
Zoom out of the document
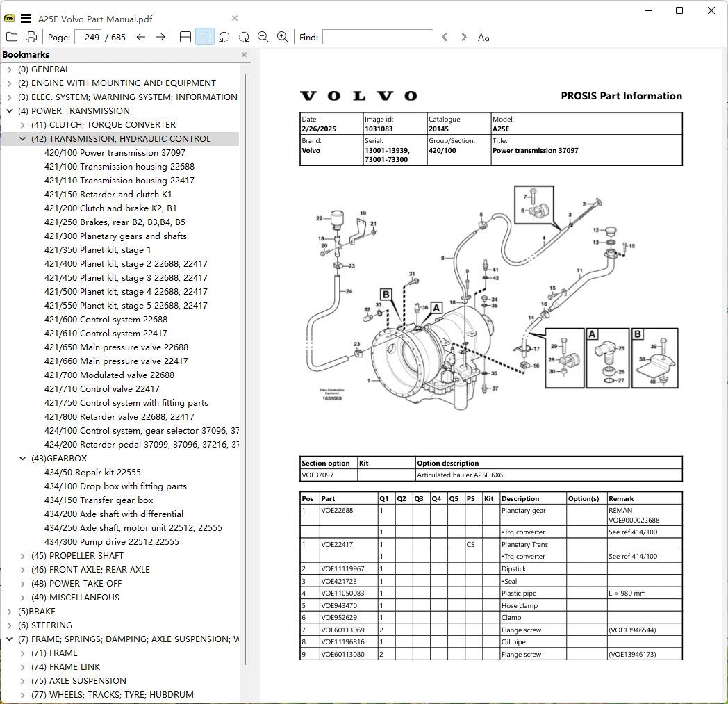tap(263, 37)
